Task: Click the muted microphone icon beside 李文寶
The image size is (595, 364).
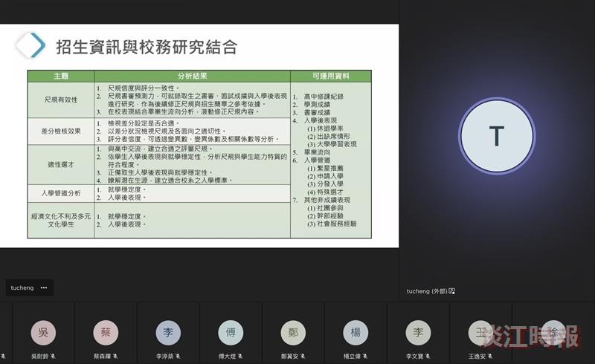Action: (428, 356)
